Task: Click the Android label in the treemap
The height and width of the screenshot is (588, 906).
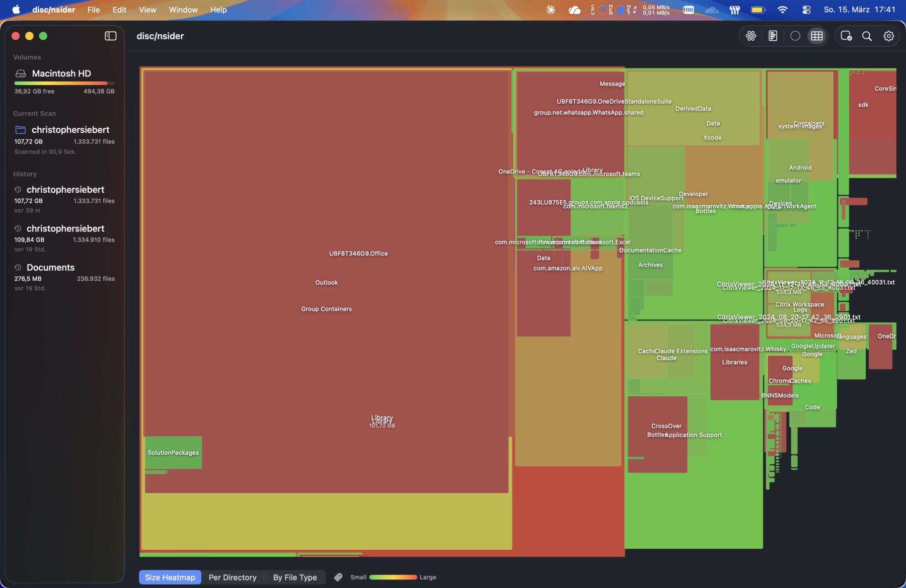Action: tap(800, 167)
